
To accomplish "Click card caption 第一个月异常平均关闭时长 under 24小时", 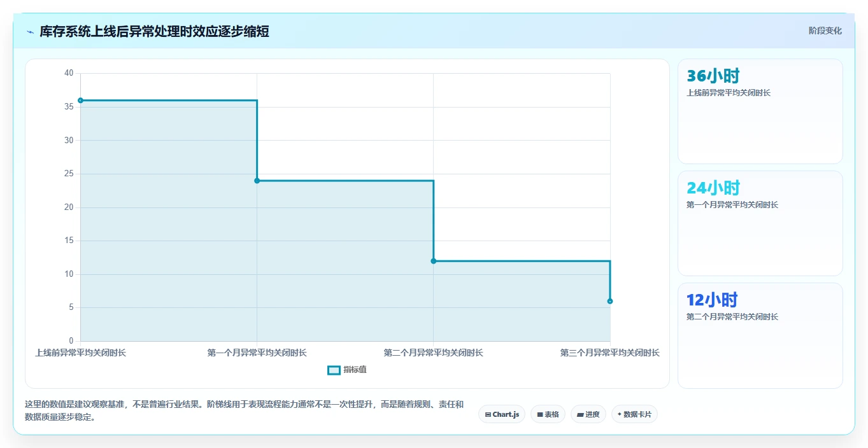I will [x=733, y=205].
